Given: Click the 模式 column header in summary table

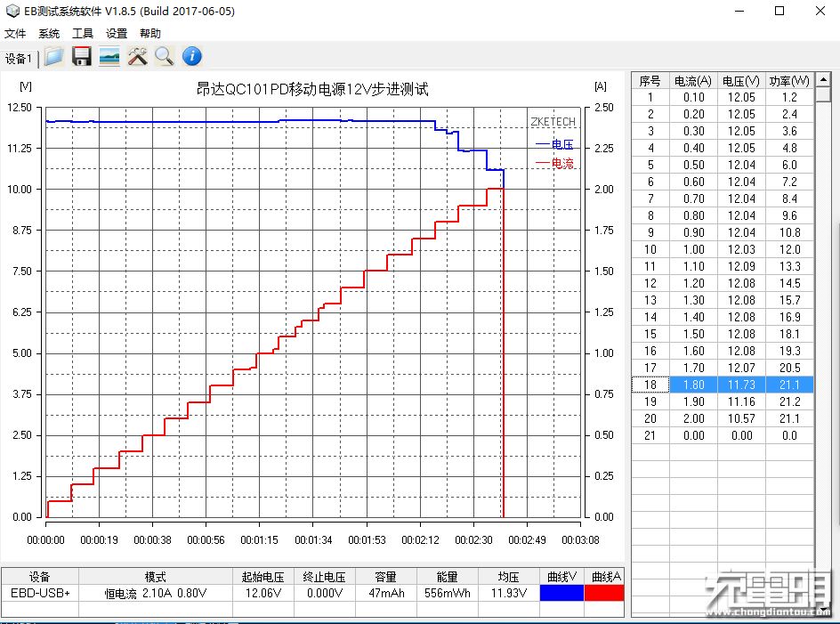Looking at the screenshot, I should [156, 576].
